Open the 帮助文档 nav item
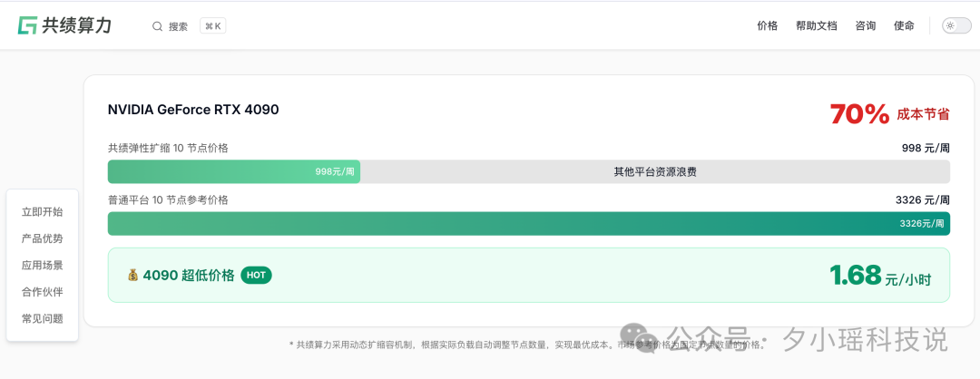Screen dimensions: 980x379 pyautogui.click(x=817, y=25)
